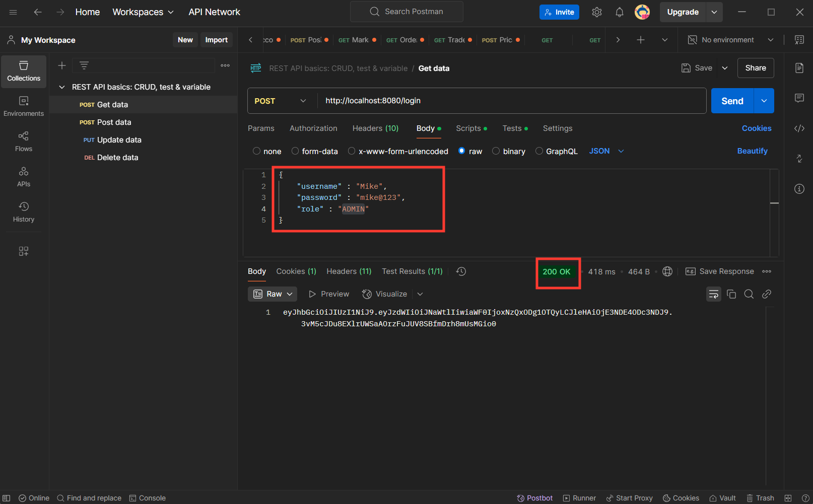813x504 pixels.
Task: Open the JSON format dropdown
Action: pyautogui.click(x=606, y=151)
